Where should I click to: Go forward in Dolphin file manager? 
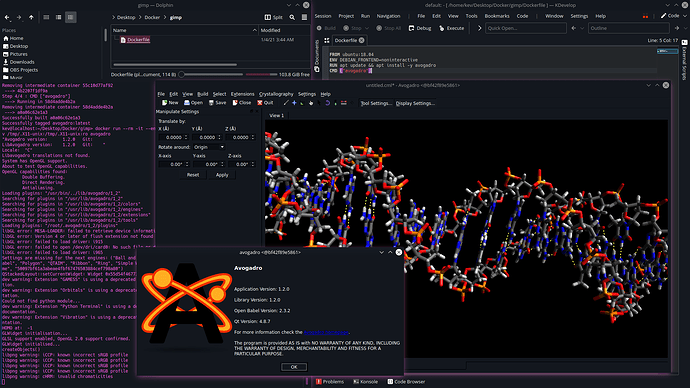pos(18,17)
